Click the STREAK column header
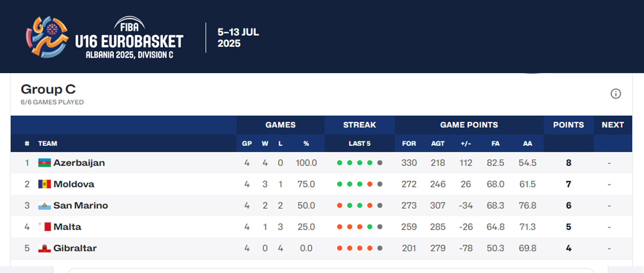 [360, 125]
